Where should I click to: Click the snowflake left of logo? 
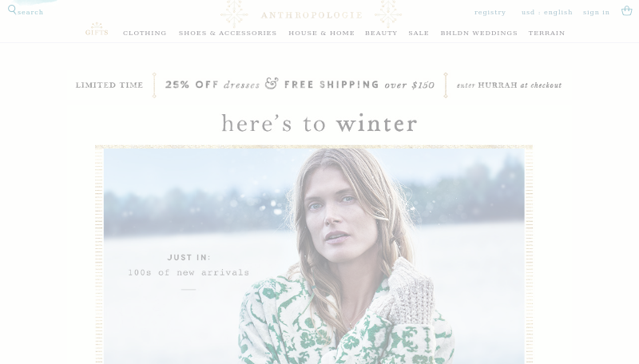(234, 14)
